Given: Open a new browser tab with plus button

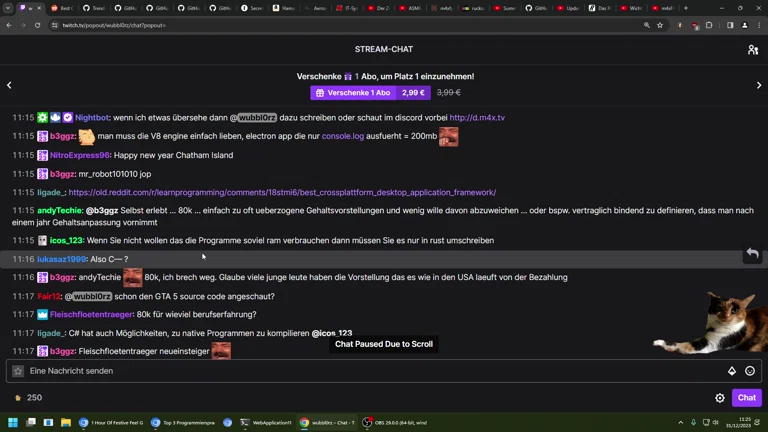Looking at the screenshot, I should 686,8.
